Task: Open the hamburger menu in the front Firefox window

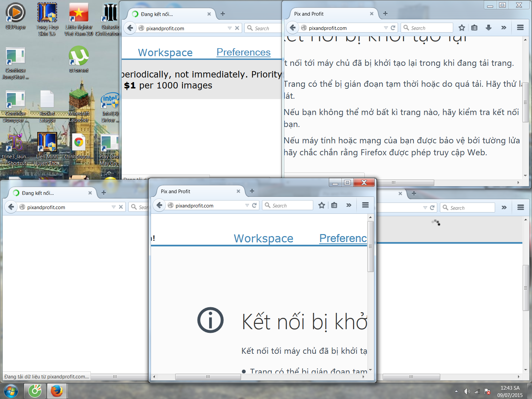Action: tap(365, 205)
